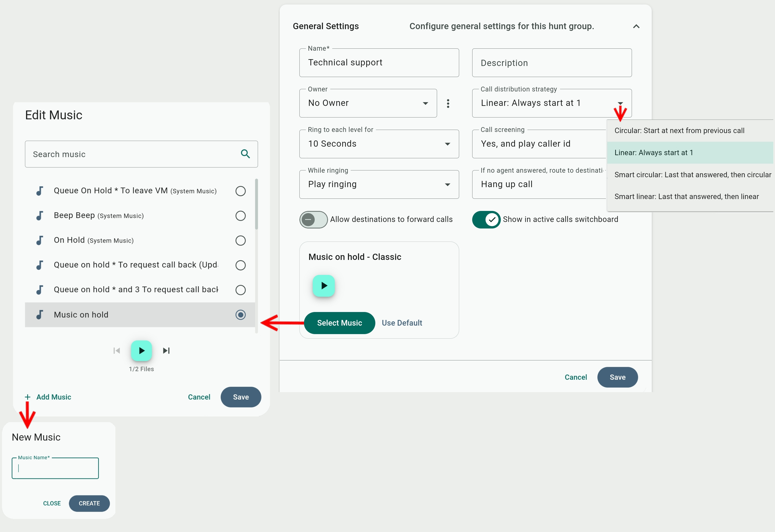
Task: Play the music preview in Edit Music
Action: click(x=141, y=350)
